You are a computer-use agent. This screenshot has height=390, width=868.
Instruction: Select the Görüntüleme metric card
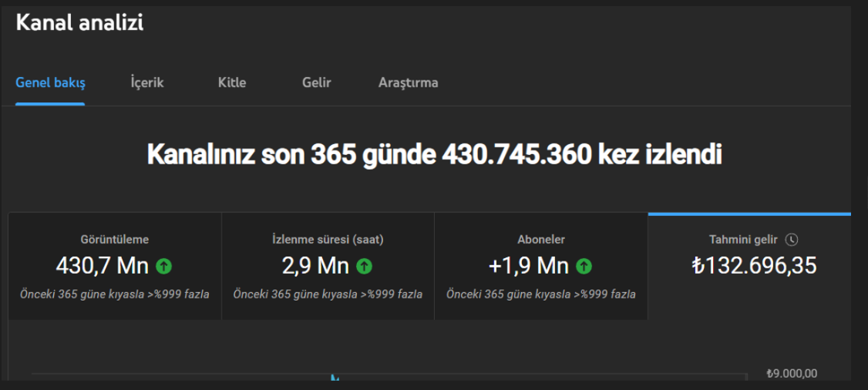coord(115,266)
